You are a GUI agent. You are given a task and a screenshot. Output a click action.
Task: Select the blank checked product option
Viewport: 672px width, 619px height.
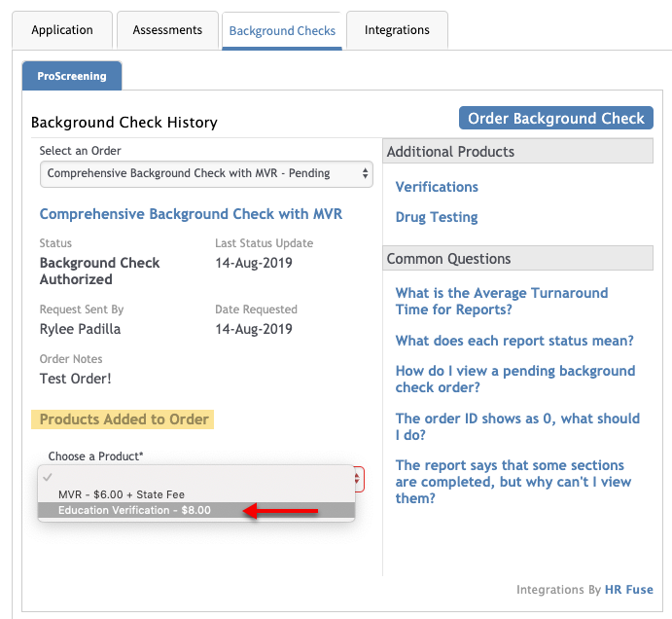(196, 477)
